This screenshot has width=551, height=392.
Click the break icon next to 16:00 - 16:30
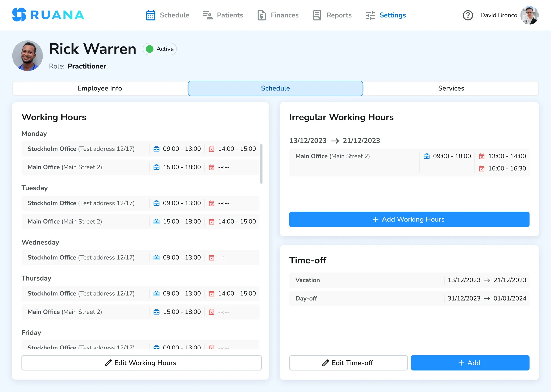pyautogui.click(x=481, y=169)
